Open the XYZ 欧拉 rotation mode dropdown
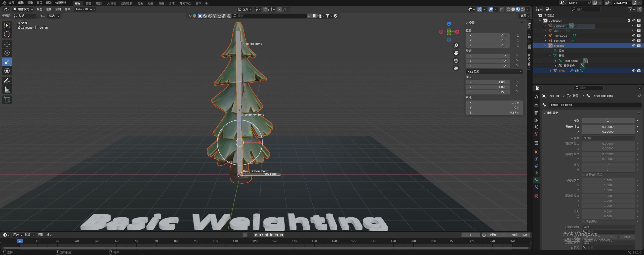 pyautogui.click(x=494, y=72)
